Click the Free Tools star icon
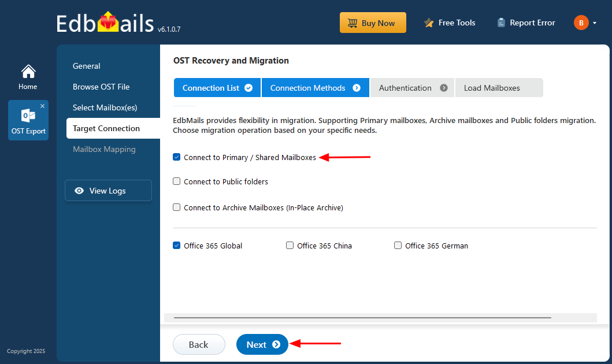This screenshot has height=364, width=612. tap(429, 23)
